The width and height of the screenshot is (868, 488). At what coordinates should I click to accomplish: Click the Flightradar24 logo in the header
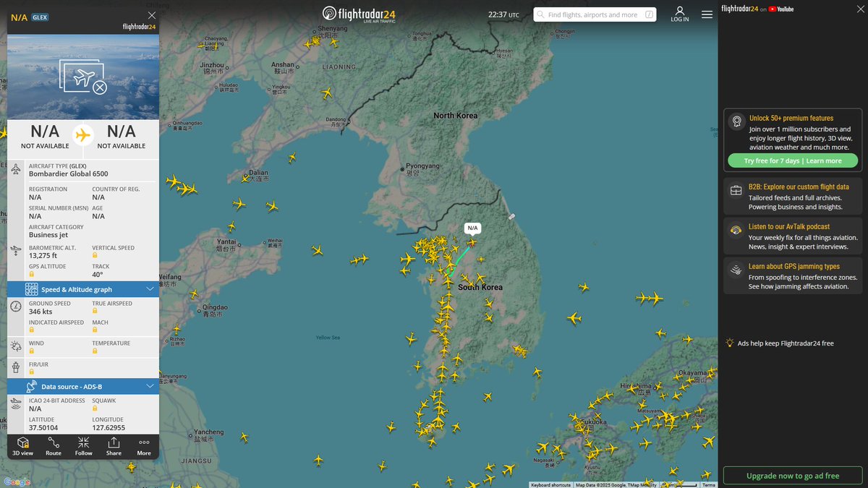pos(359,14)
